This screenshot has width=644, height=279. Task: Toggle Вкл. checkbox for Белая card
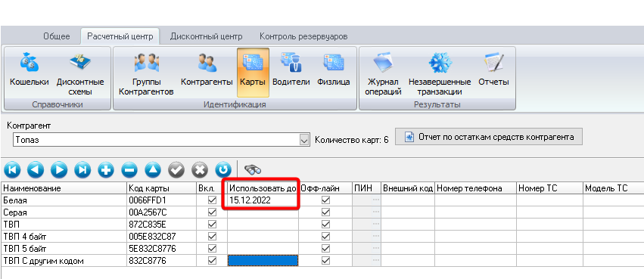click(x=213, y=200)
